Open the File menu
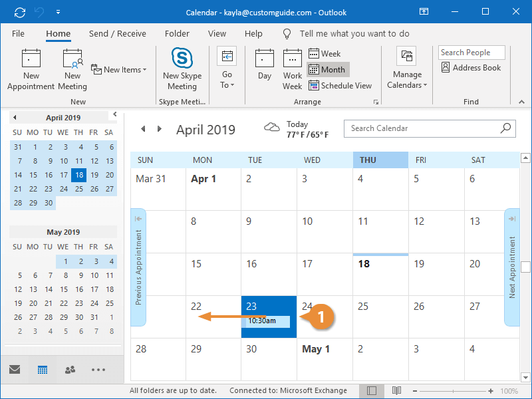The height and width of the screenshot is (399, 532). [x=18, y=34]
